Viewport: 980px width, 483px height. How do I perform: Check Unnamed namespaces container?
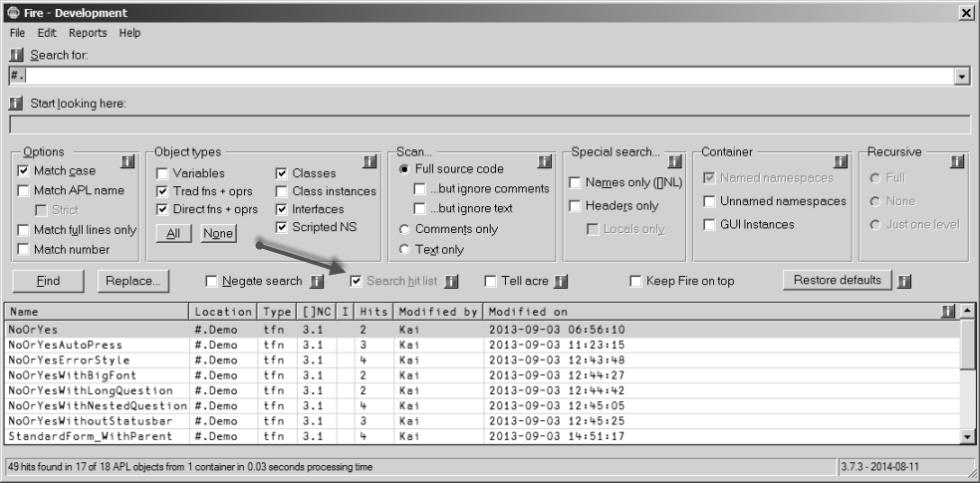709,201
